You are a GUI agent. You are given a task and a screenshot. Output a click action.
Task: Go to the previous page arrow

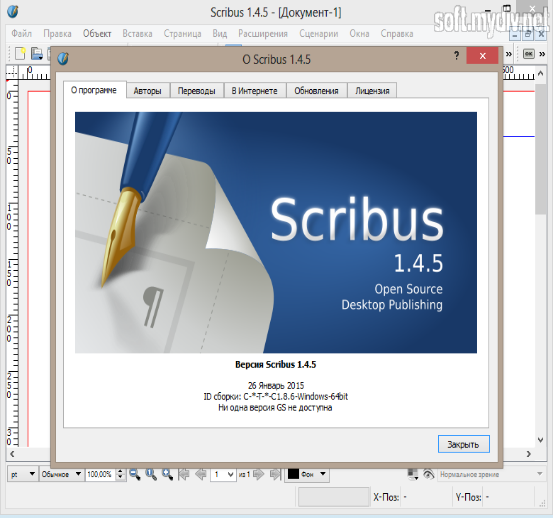[x=200, y=474]
